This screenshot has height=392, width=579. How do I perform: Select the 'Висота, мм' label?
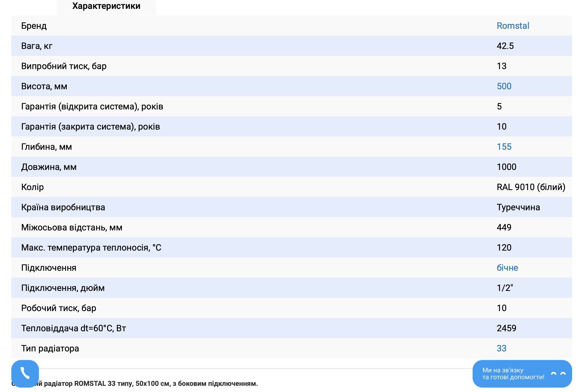point(44,86)
